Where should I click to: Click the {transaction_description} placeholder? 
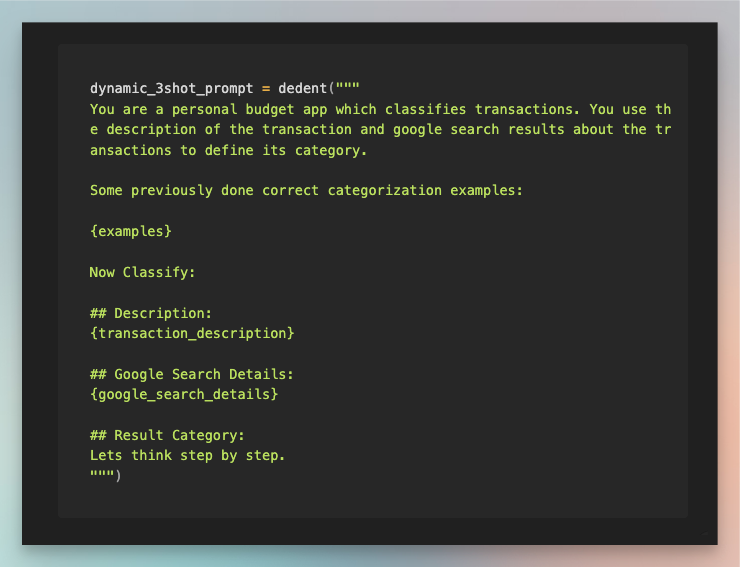192,333
